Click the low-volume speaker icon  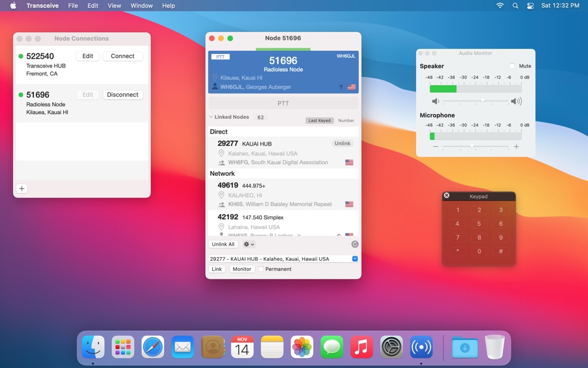(435, 101)
